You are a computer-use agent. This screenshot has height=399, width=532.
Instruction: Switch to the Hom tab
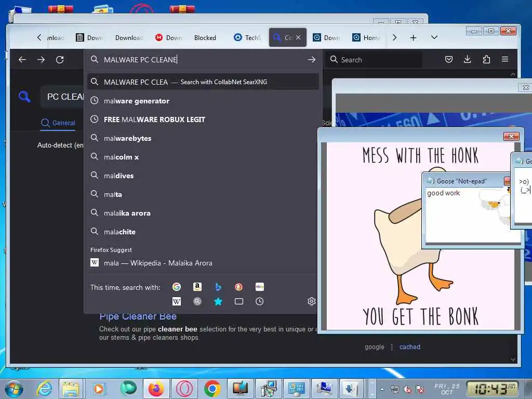click(x=366, y=37)
